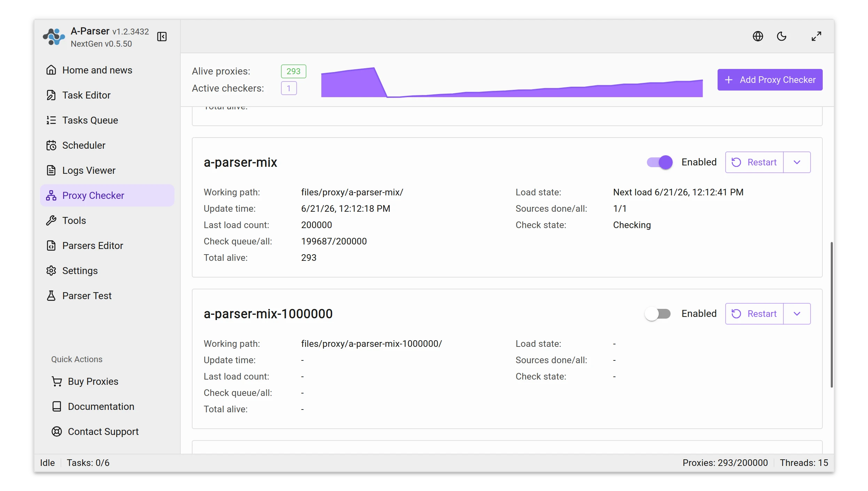
Task: Disable the a-parser-mix checker toggle
Action: point(660,162)
